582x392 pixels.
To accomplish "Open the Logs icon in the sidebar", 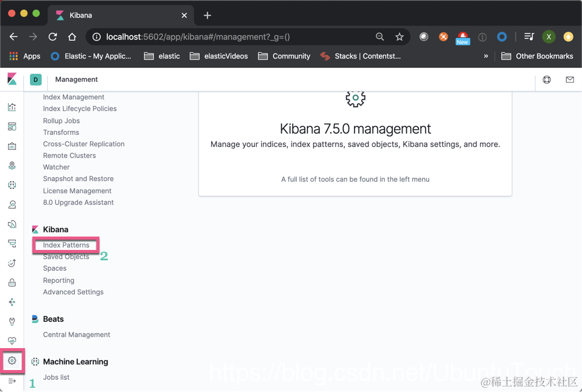I will click(12, 224).
